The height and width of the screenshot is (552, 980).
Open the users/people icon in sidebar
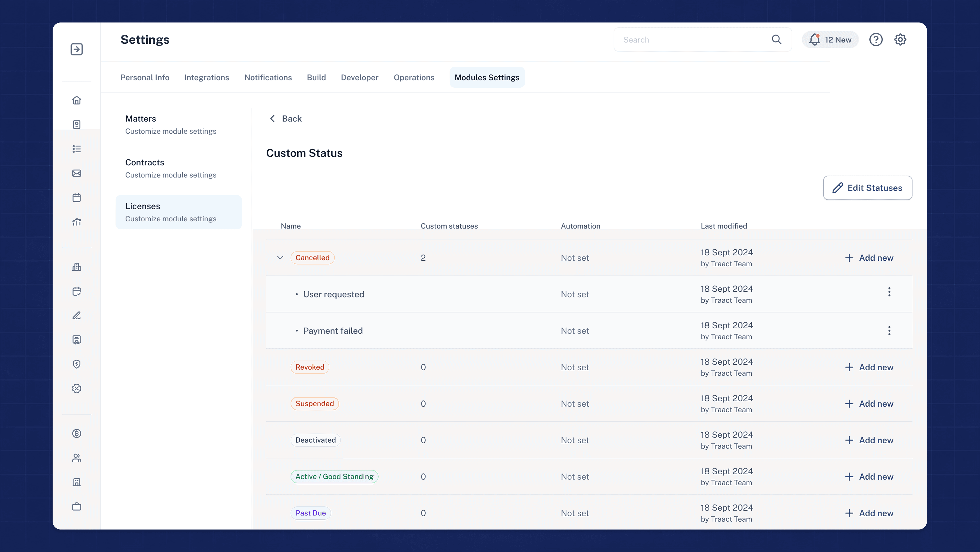tap(76, 458)
